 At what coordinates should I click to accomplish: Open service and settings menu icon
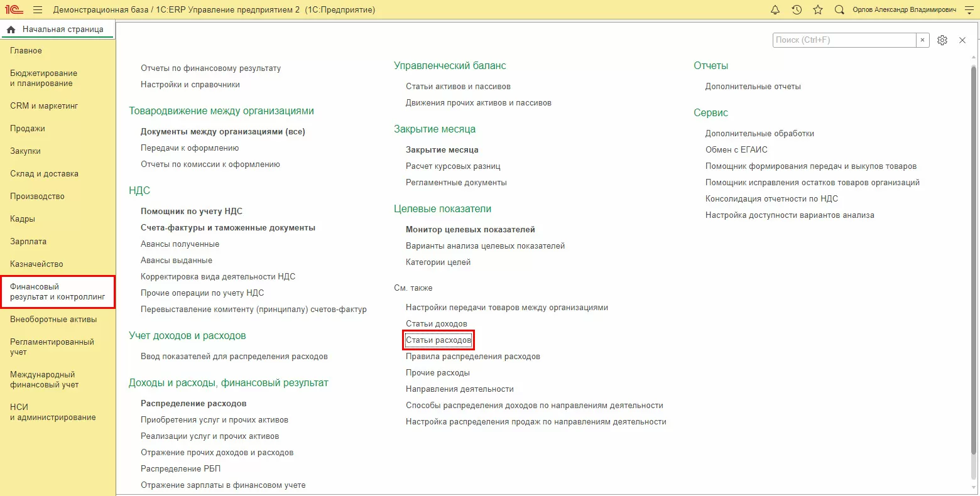coord(969,10)
